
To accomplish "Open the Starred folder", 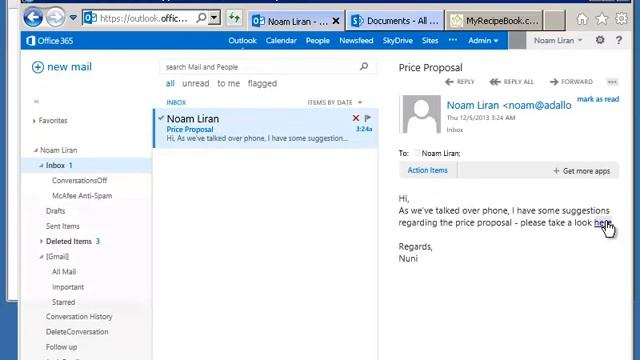I will point(63,302).
